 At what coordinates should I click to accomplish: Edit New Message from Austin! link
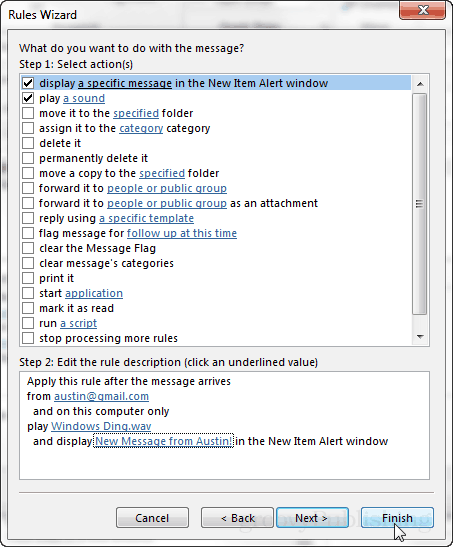coord(164,441)
